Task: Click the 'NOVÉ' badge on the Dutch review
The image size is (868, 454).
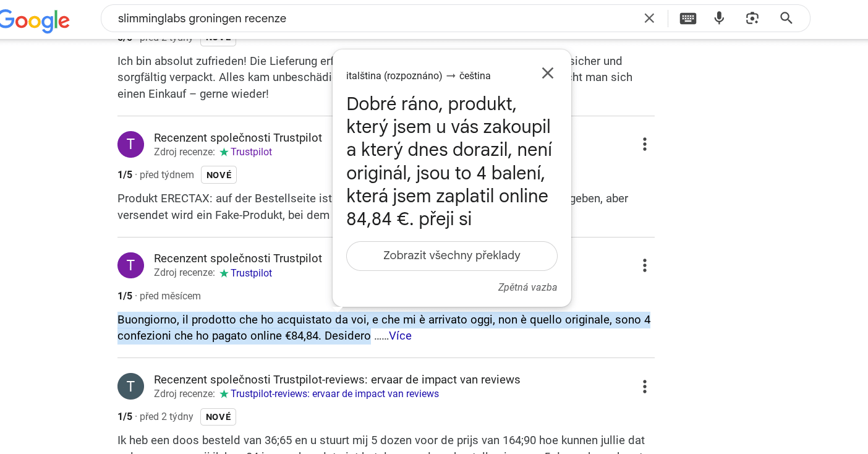Action: pos(218,417)
